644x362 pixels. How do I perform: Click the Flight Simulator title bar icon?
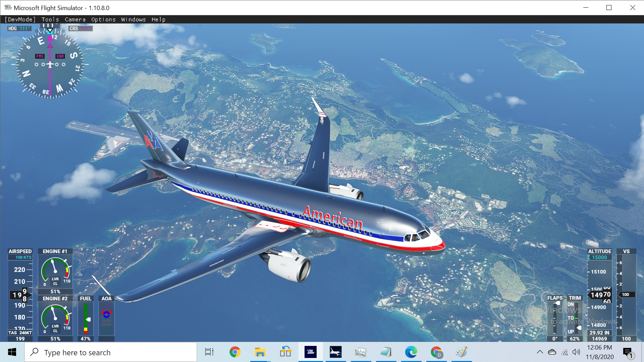click(x=8, y=7)
